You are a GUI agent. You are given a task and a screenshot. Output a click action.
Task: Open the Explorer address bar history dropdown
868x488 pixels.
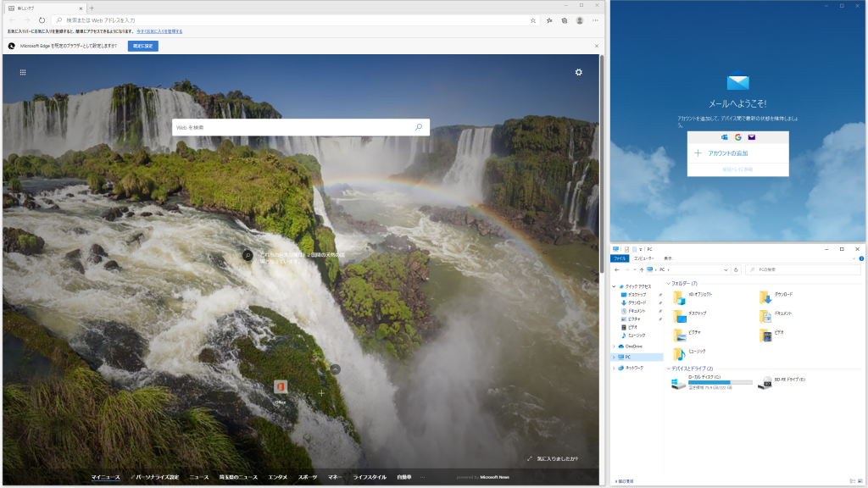click(x=726, y=270)
